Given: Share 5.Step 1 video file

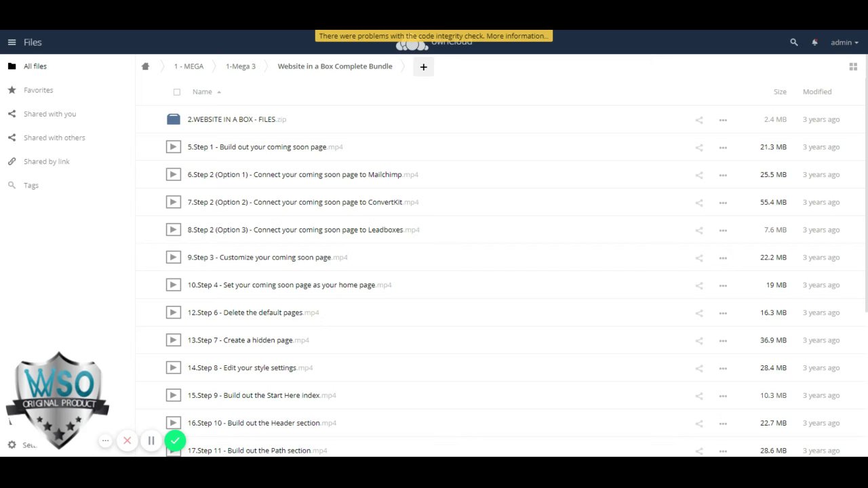Looking at the screenshot, I should 698,148.
